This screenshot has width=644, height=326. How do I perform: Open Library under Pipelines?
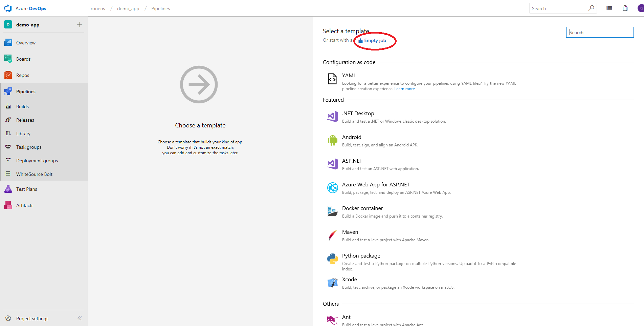pos(23,134)
